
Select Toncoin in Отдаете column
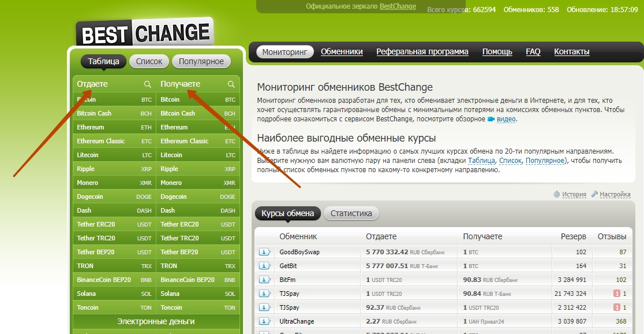tap(114, 307)
